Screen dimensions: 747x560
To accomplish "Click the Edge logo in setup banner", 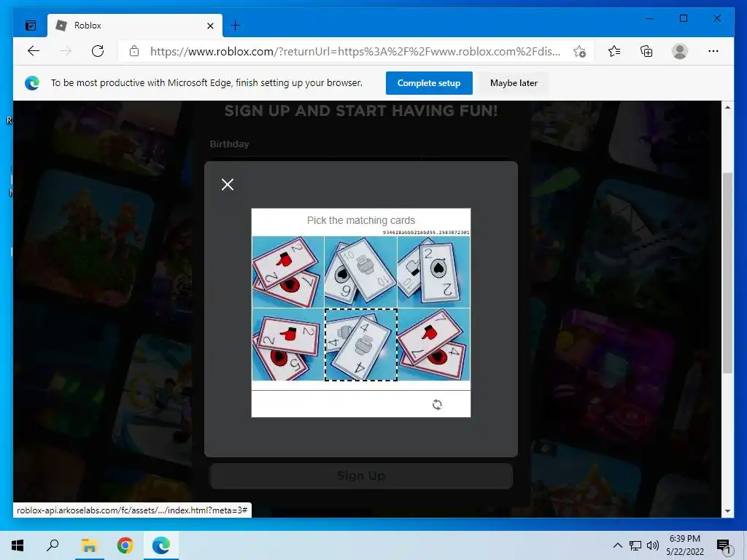I will coord(32,83).
